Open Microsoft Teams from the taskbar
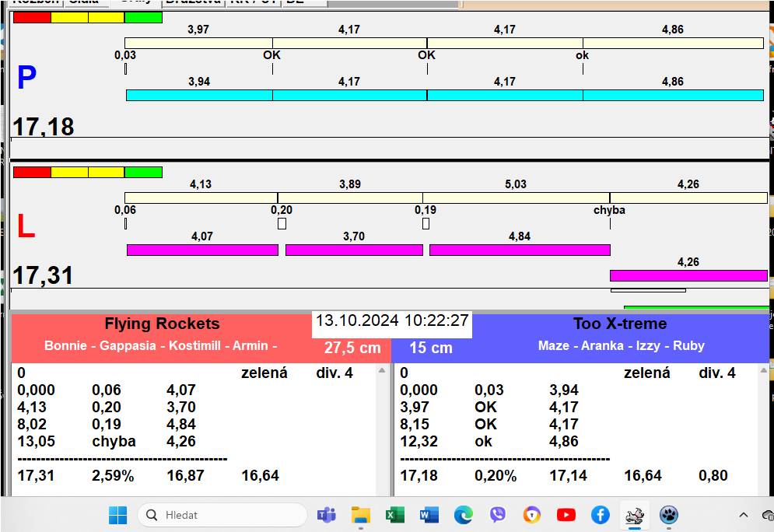 pos(326,515)
